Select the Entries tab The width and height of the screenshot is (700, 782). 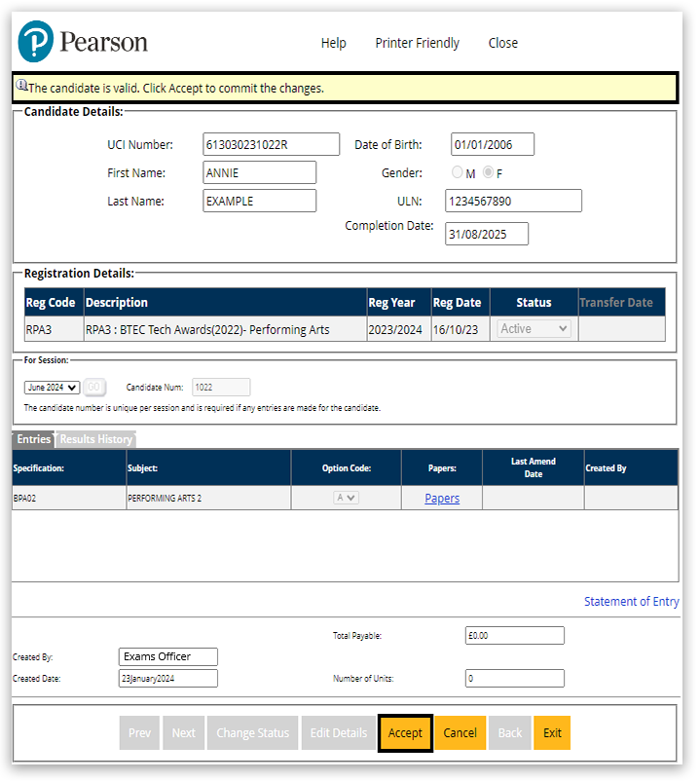pyautogui.click(x=33, y=439)
